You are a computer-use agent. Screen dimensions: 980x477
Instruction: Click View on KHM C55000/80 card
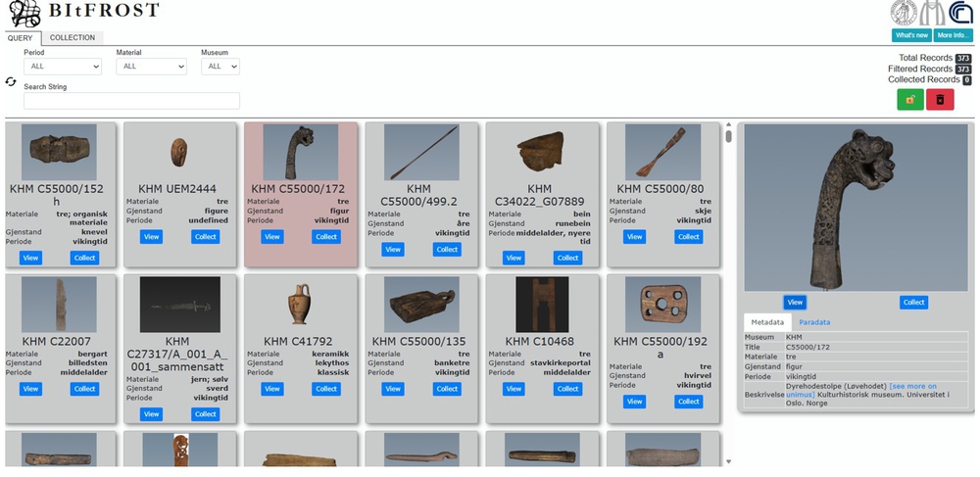[x=634, y=237]
